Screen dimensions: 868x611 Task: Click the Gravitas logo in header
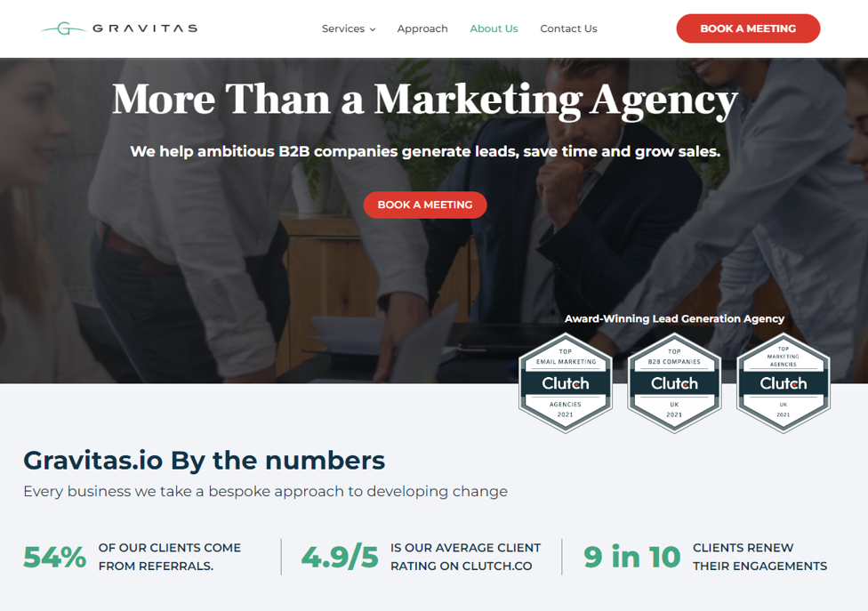119,28
